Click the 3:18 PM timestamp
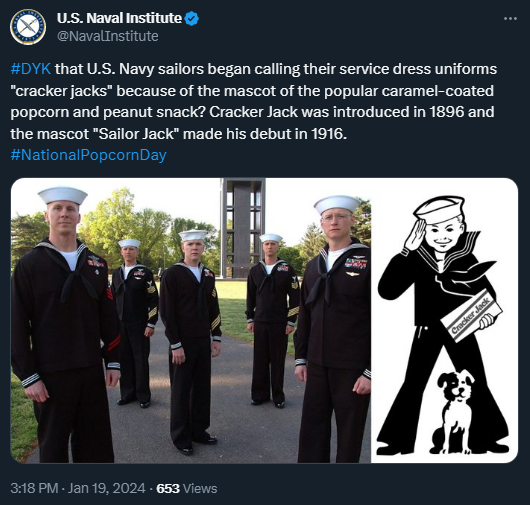Image resolution: width=530 pixels, height=505 pixels. tap(34, 488)
